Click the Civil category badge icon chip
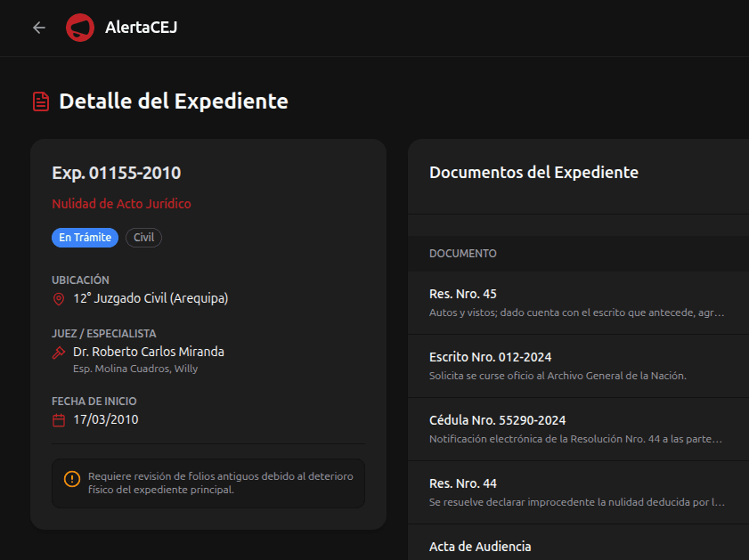This screenshot has width=749, height=560. (143, 237)
